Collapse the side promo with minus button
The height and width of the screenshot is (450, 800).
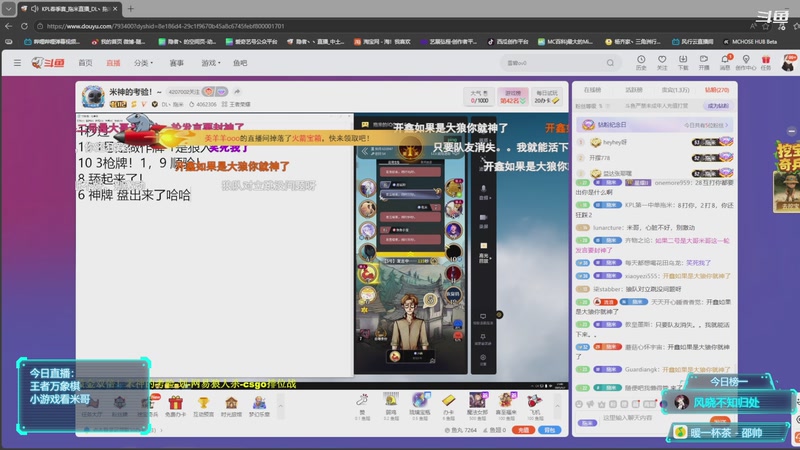coord(791,131)
